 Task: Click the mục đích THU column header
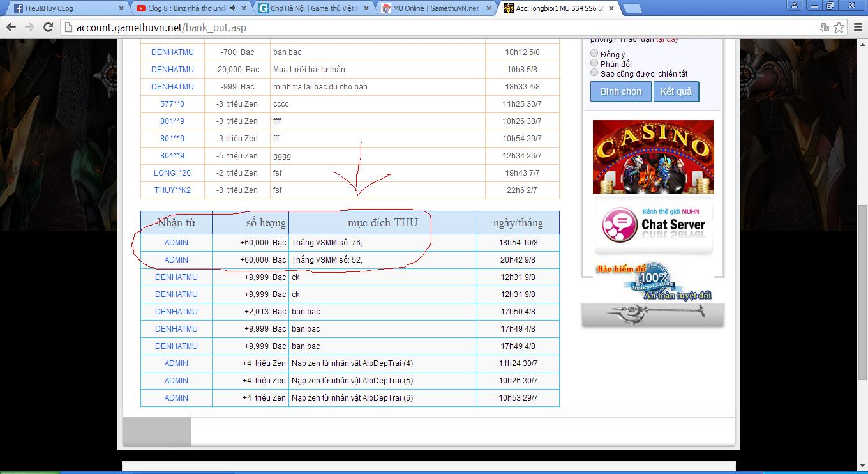[x=383, y=222]
